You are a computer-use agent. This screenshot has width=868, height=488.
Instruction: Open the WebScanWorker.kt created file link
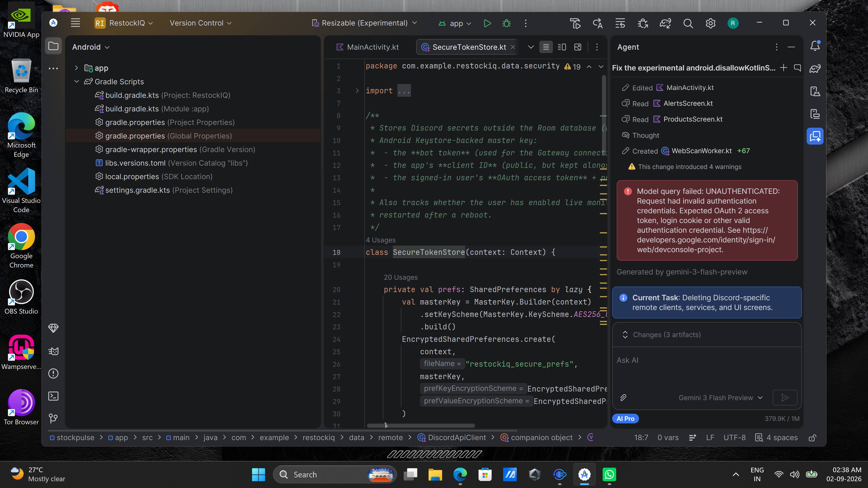(x=701, y=151)
